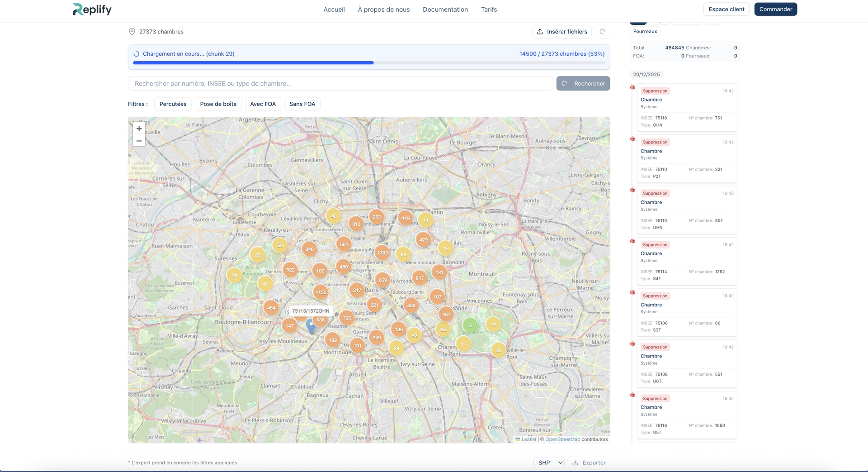Go to the Tarifs page
This screenshot has width=868, height=472.
click(489, 10)
